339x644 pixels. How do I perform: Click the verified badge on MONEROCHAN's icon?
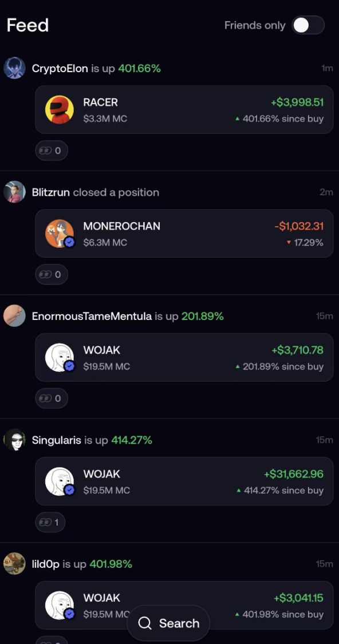point(69,242)
